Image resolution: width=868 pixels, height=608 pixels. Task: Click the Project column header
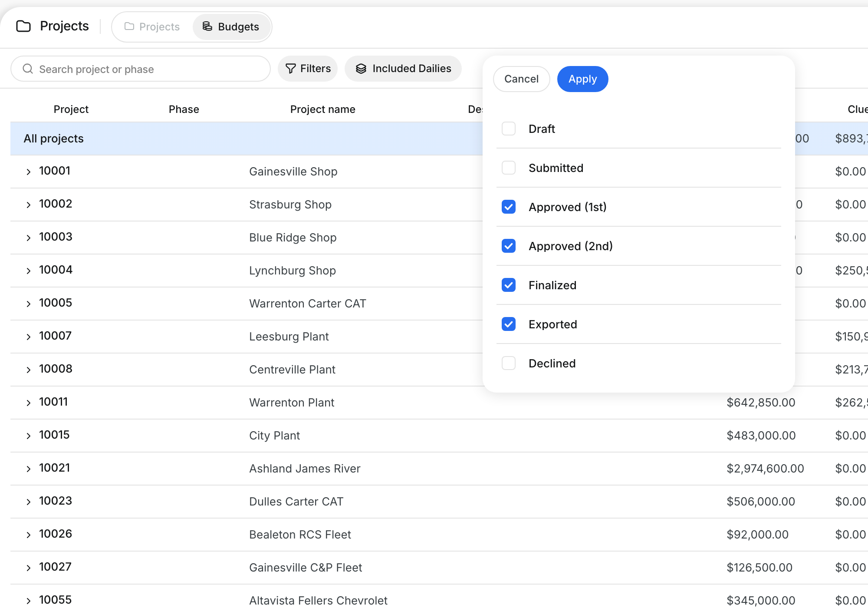[x=71, y=109]
